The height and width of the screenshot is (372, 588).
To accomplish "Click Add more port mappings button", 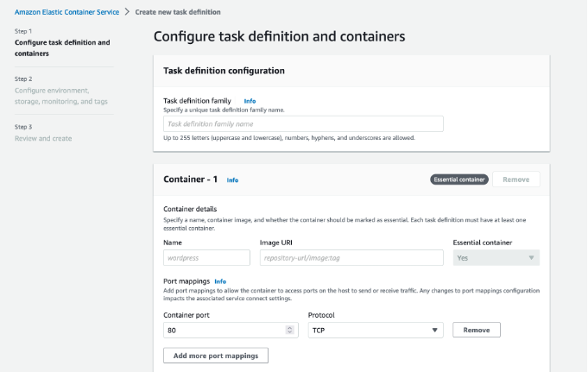I will click(216, 356).
